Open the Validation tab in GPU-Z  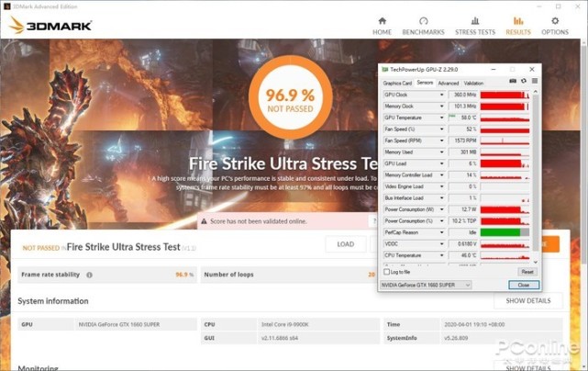[x=473, y=83]
